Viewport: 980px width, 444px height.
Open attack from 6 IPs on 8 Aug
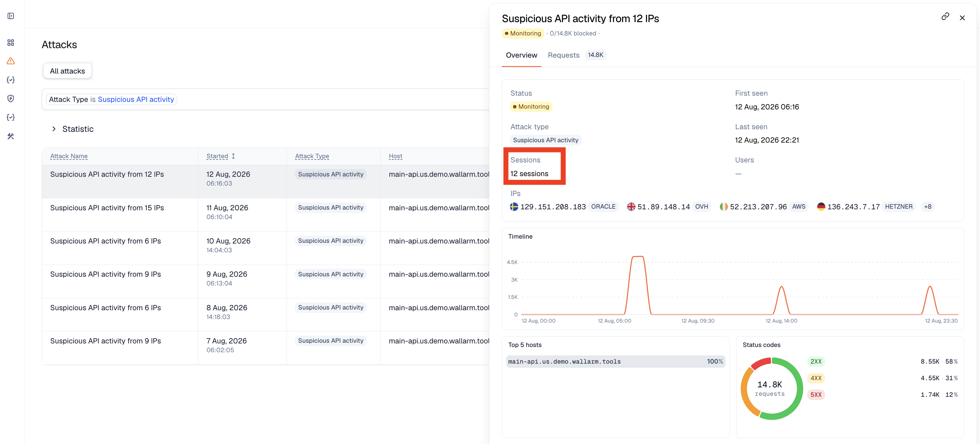pos(265,315)
